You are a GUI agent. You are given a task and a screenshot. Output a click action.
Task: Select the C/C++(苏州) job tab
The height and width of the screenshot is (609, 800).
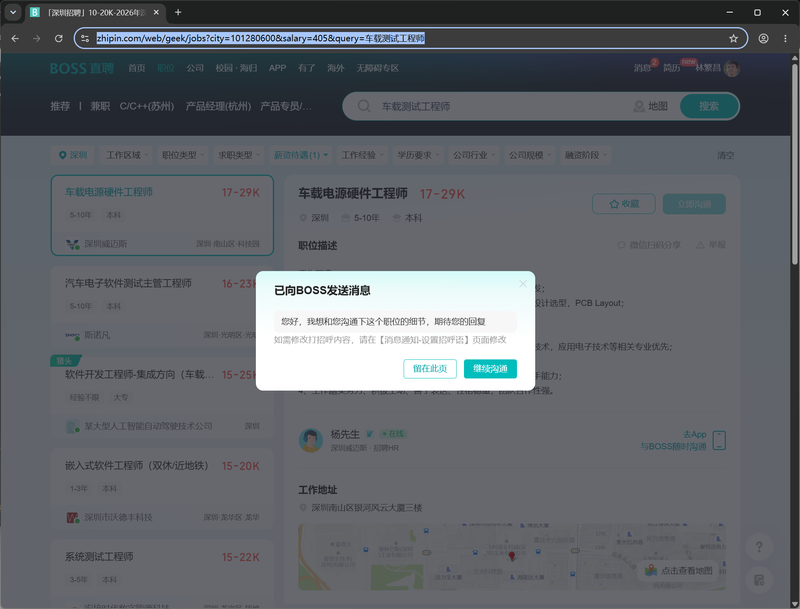[x=147, y=106]
